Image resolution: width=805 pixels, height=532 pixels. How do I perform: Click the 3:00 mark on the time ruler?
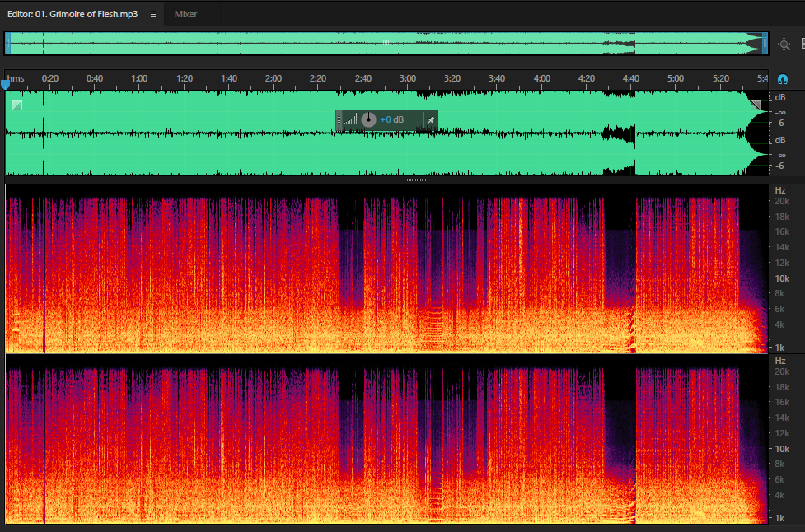(x=408, y=78)
